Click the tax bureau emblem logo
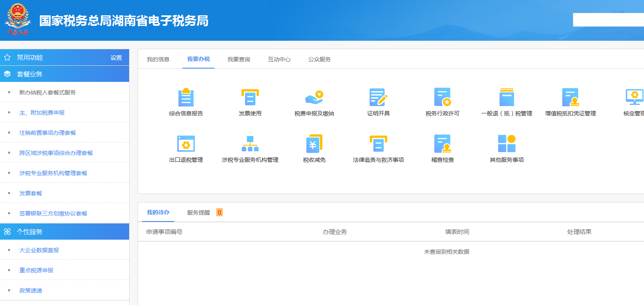This screenshot has height=305, width=644. pos(18,19)
